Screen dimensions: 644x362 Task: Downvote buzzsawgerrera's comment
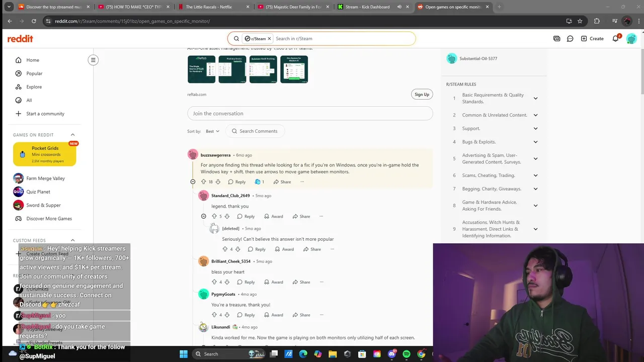[218, 182]
